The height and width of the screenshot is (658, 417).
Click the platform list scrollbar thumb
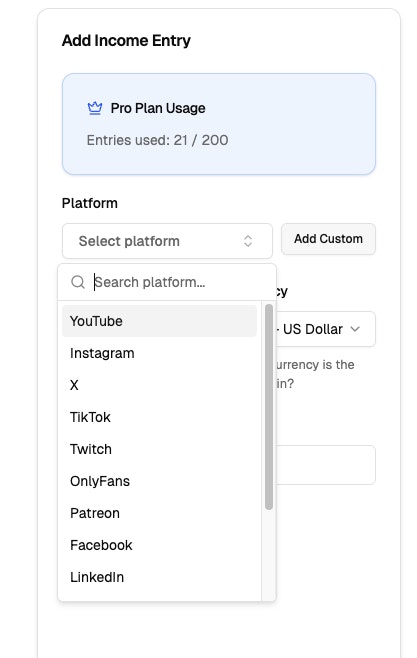pos(269,407)
